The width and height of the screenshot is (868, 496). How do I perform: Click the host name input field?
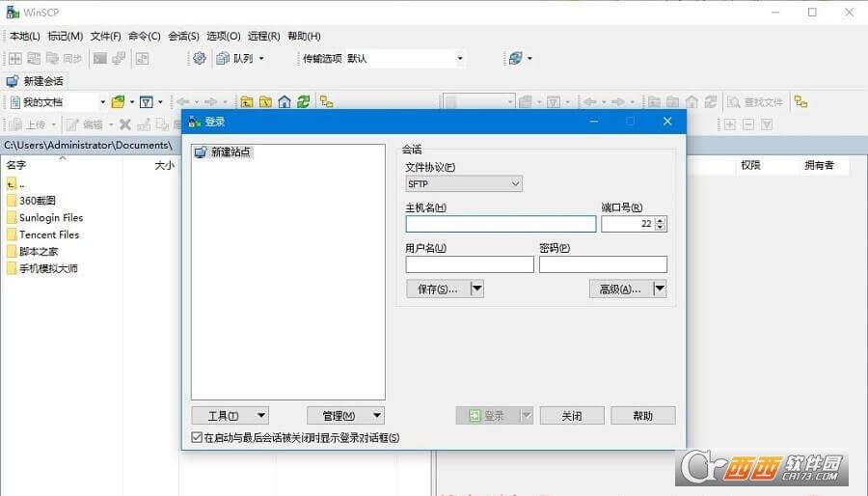point(501,224)
